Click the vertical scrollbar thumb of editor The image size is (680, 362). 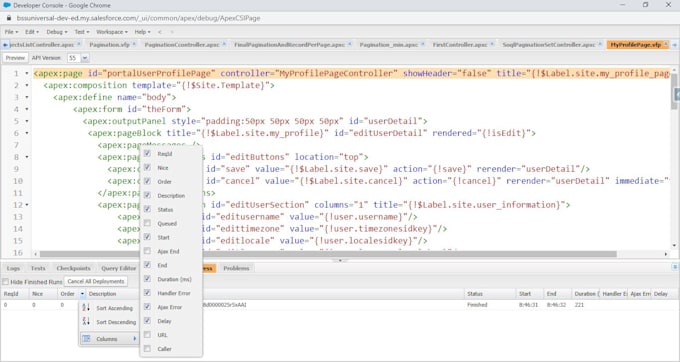tap(674, 91)
